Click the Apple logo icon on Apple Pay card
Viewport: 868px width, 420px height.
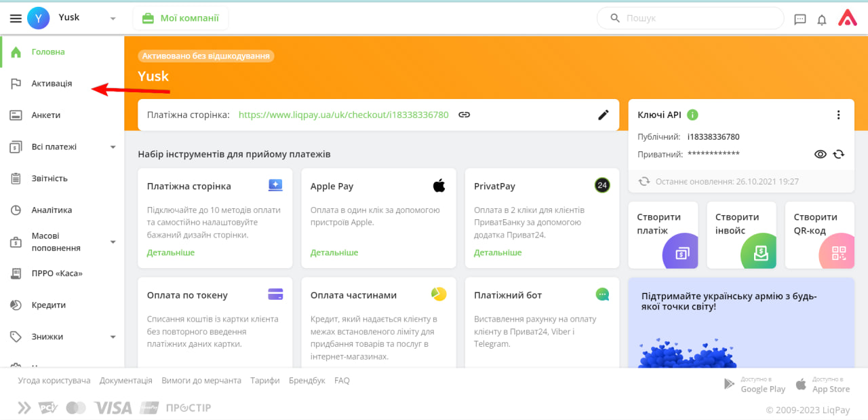click(x=439, y=185)
